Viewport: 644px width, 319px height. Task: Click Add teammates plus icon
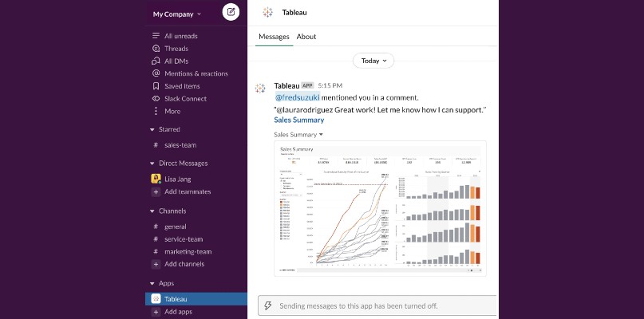pos(156,191)
